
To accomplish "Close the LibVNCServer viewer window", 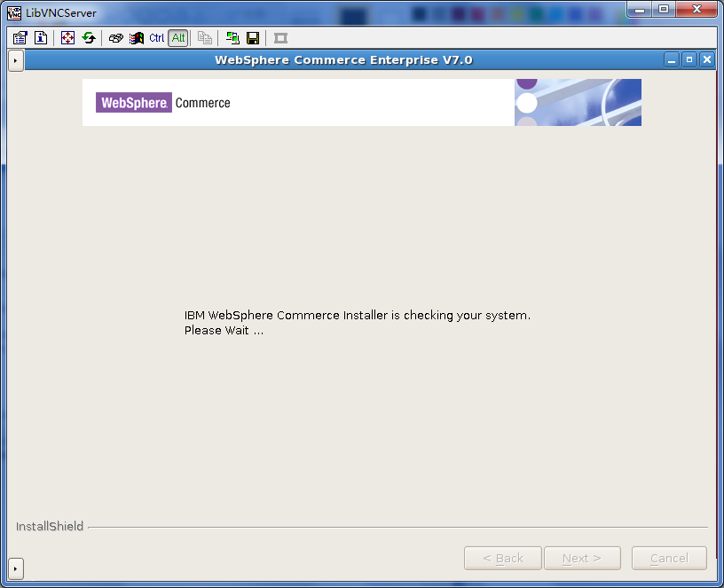I will pos(696,10).
